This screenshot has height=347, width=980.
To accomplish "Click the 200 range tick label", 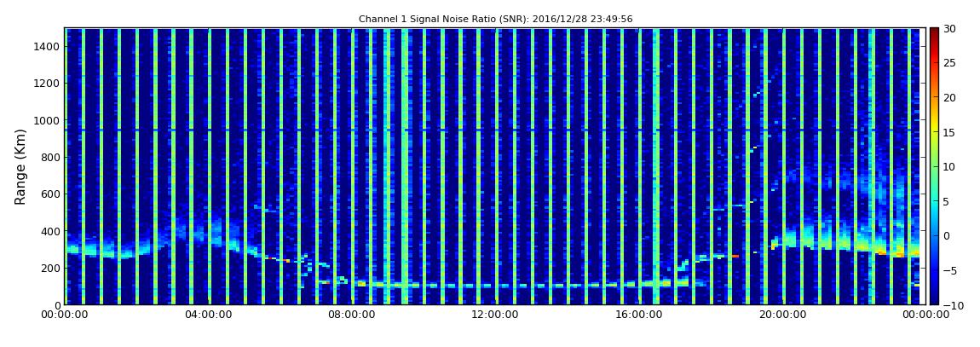I will pos(50,269).
